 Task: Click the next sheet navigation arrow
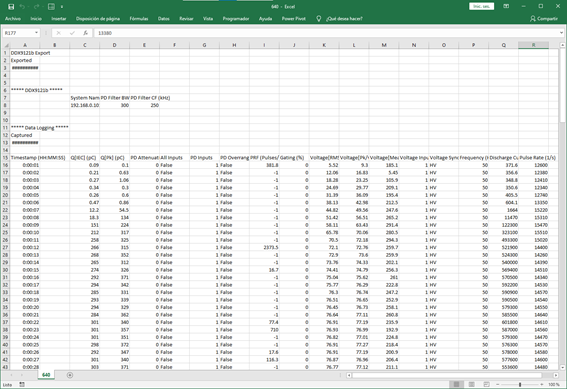(22, 375)
